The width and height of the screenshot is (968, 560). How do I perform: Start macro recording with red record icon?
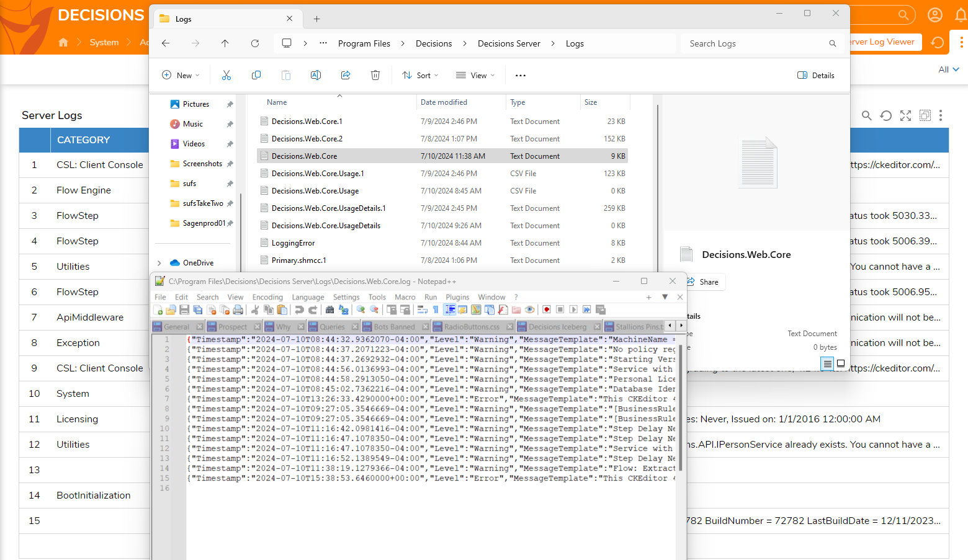(x=547, y=309)
